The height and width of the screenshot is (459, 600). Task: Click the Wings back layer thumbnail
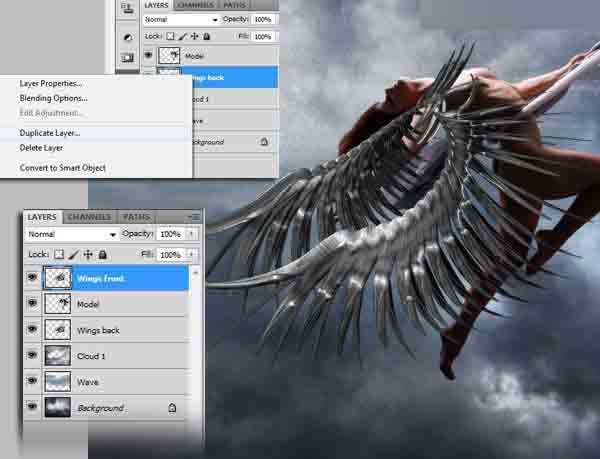(x=57, y=330)
